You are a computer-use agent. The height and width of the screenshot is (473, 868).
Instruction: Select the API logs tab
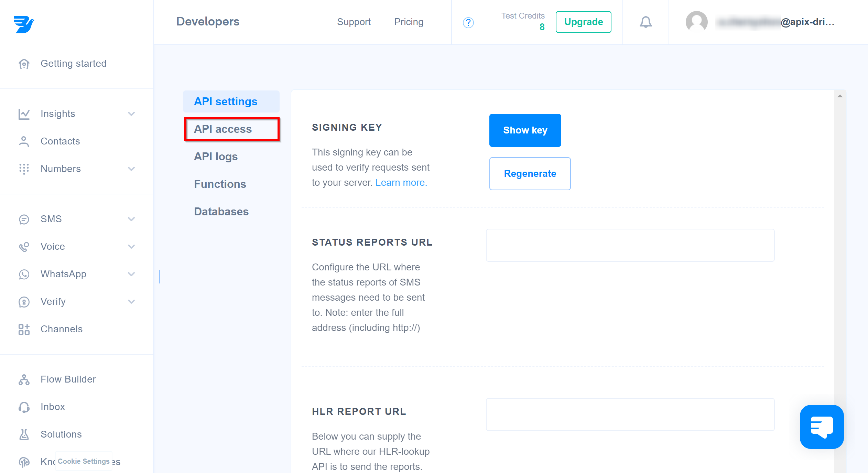click(216, 156)
